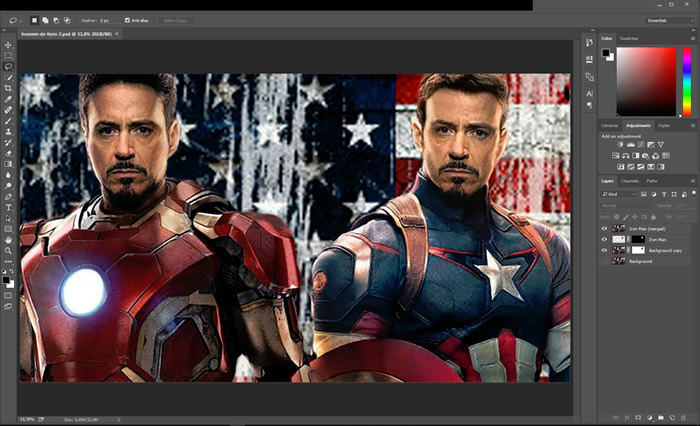Hide the Background copy layer
This screenshot has width=700, height=426.
pyautogui.click(x=604, y=250)
